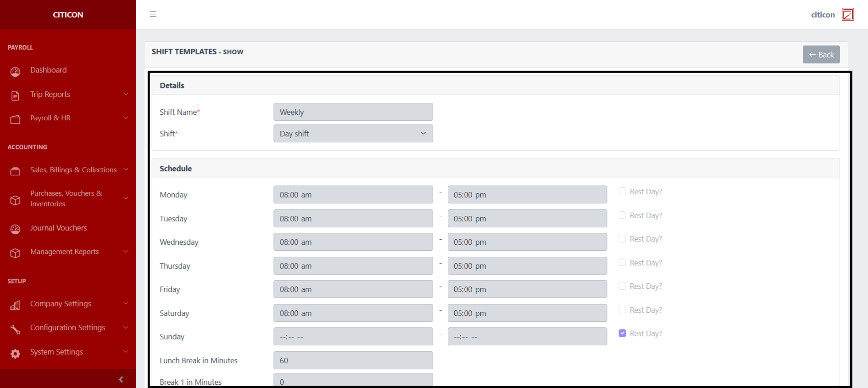This screenshot has height=388, width=868.
Task: Collapse the sidebar using bottom arrow
Action: 121,379
